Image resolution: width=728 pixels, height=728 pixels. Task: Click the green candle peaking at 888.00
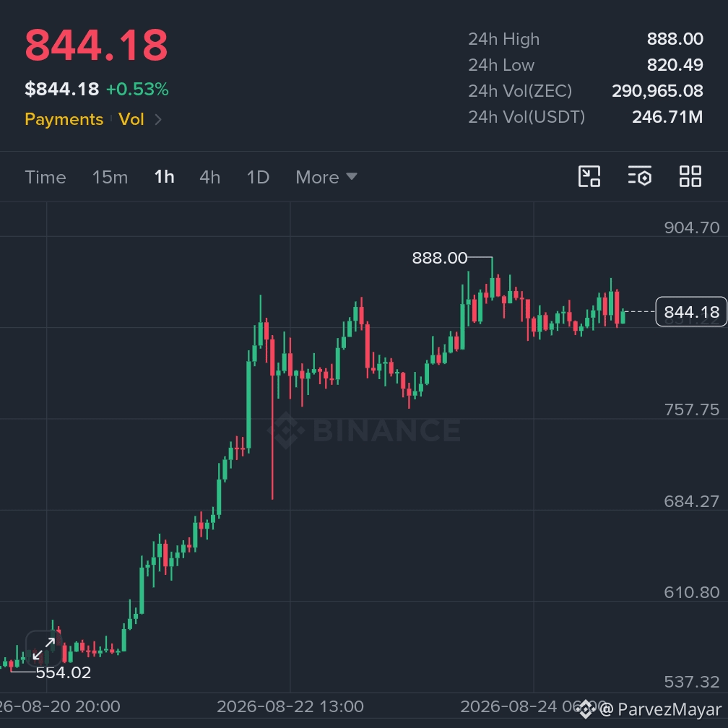coord(492,279)
